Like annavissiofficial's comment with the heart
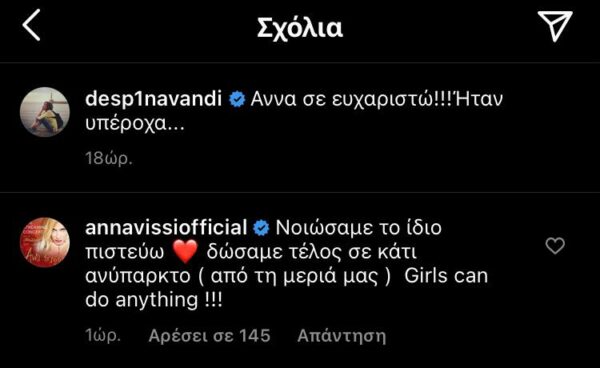The image size is (600, 368). pos(555,246)
